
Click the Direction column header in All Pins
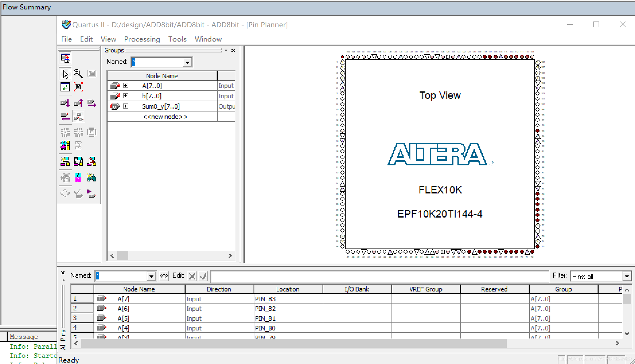[x=219, y=289]
